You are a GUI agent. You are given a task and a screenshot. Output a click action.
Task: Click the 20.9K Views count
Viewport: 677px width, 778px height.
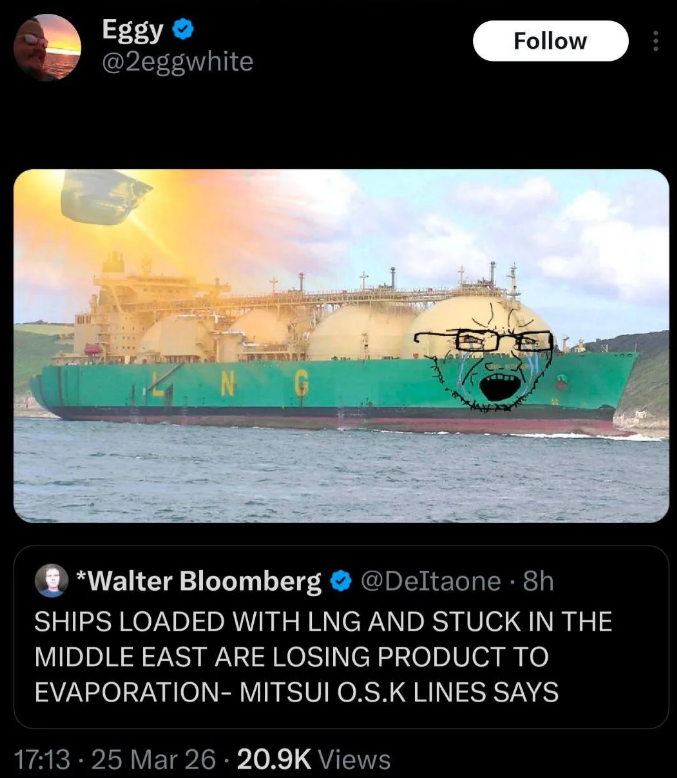pyautogui.click(x=314, y=759)
